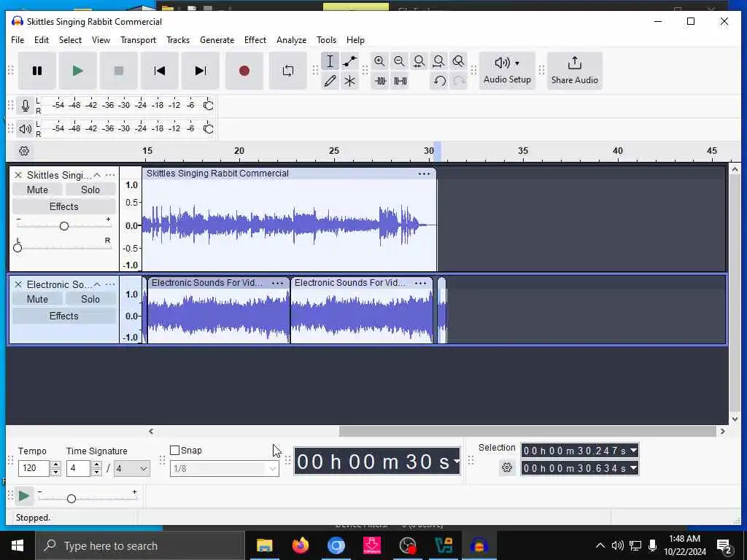Solo the Skittles Singing track
The width and height of the screenshot is (747, 560).
pyautogui.click(x=90, y=190)
